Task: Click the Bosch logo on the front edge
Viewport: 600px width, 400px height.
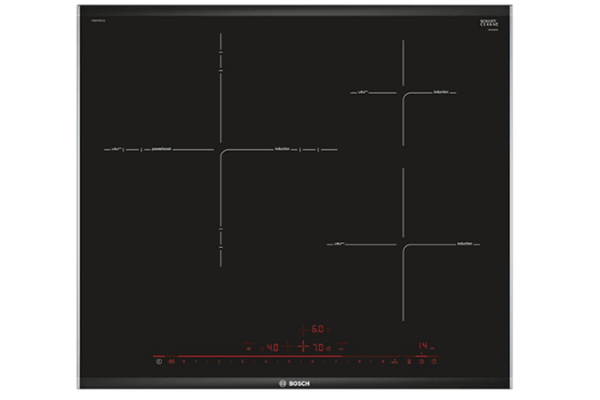Action: click(295, 383)
